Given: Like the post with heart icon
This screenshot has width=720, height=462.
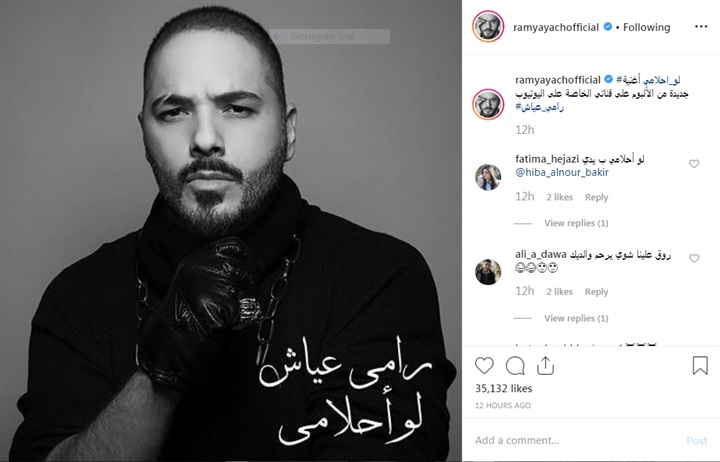Looking at the screenshot, I should 484,366.
